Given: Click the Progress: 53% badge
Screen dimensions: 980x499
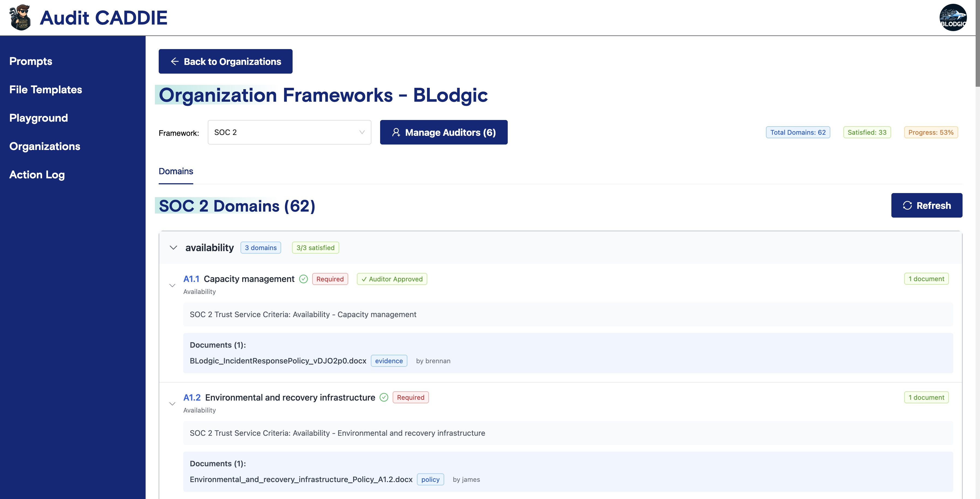Looking at the screenshot, I should (x=931, y=132).
